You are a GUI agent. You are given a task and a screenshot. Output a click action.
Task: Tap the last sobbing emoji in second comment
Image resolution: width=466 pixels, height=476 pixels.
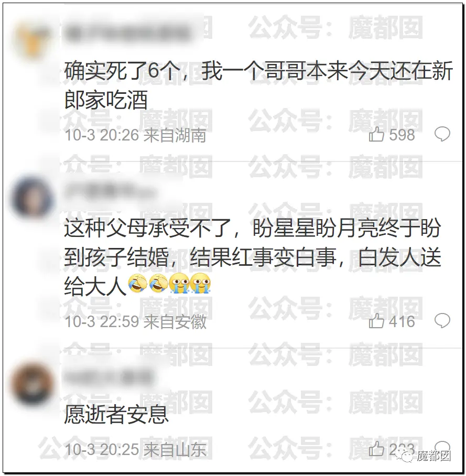click(x=200, y=283)
